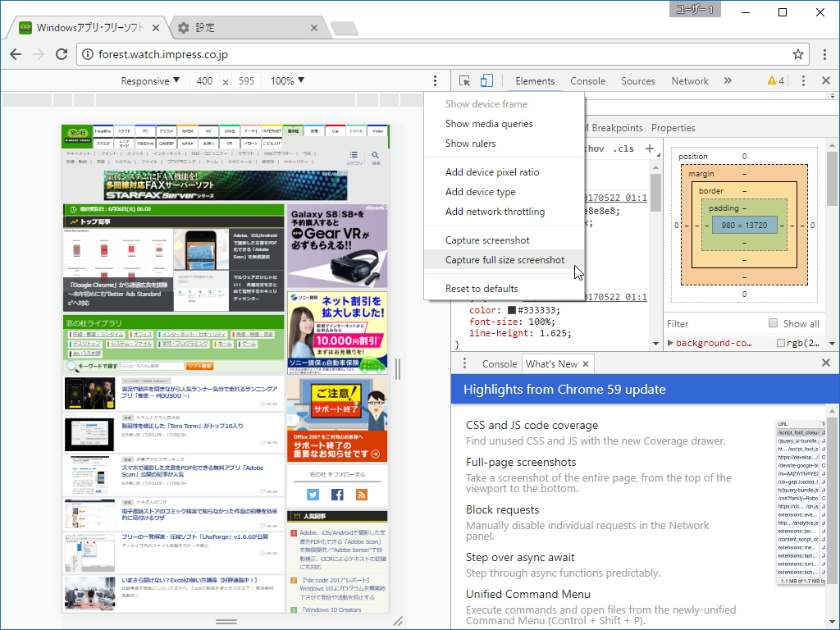840x630 pixels.
Task: Switch to the Console tab in DevTools
Action: (587, 81)
